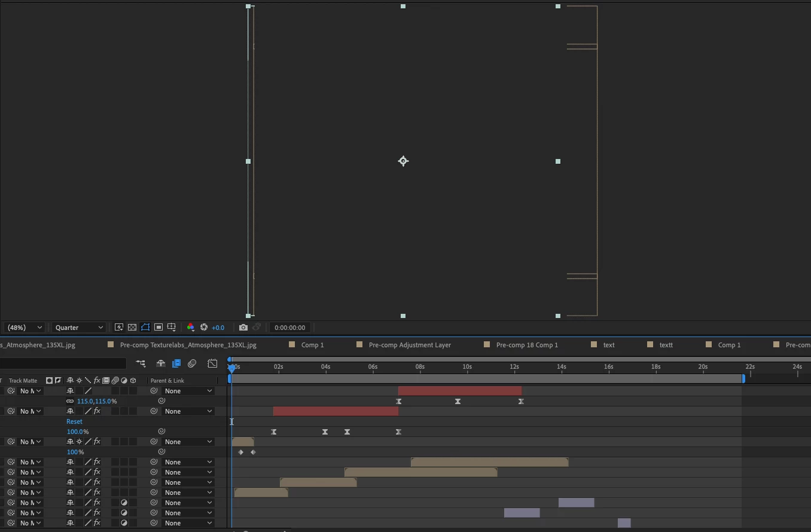The height and width of the screenshot is (532, 811).
Task: Toggle the Transparency Grid checkerboard
Action: click(x=132, y=328)
